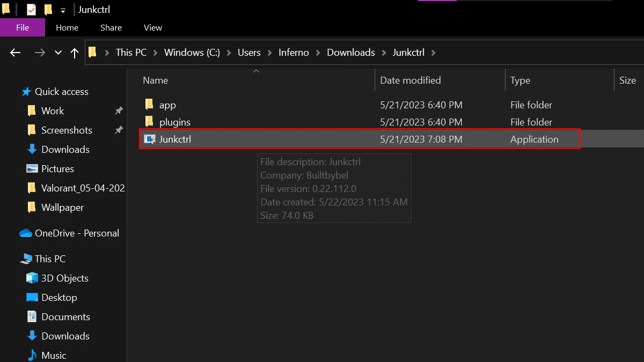
Task: Sort by the Type column header
Action: (520, 80)
